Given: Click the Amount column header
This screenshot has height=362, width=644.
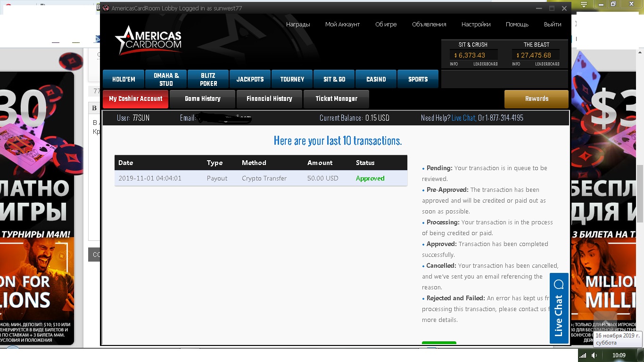Looking at the screenshot, I should 320,163.
